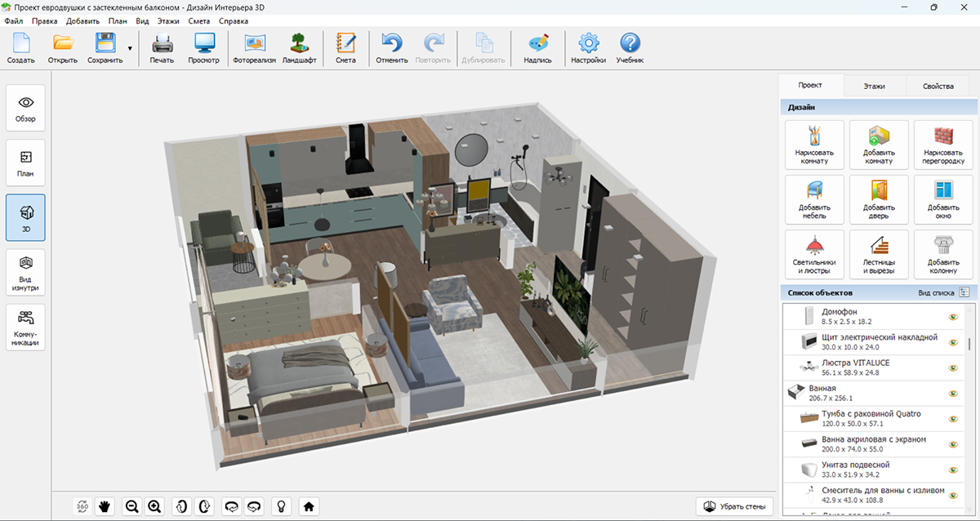The width and height of the screenshot is (980, 521).
Task: Switch to the План view mode
Action: [25, 162]
